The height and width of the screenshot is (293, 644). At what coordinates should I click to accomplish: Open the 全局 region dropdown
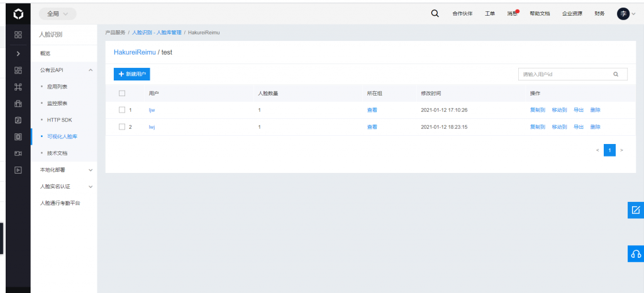pyautogui.click(x=57, y=14)
